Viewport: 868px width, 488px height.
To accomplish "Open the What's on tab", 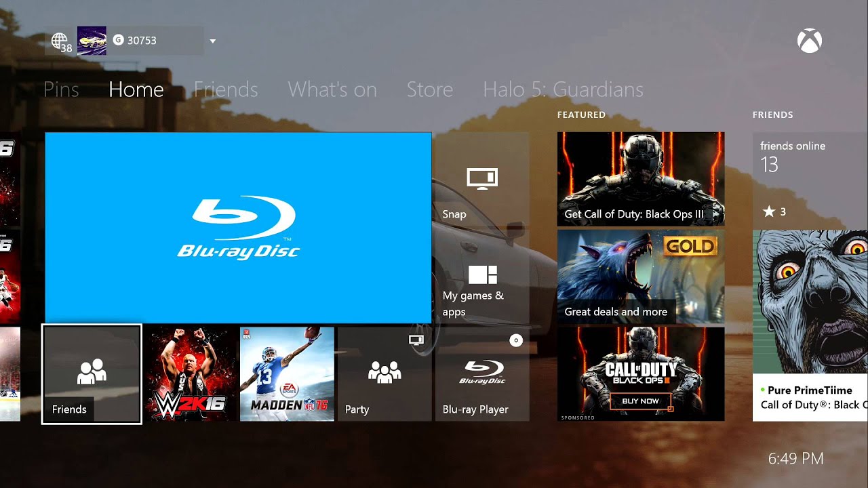I will 332,89.
